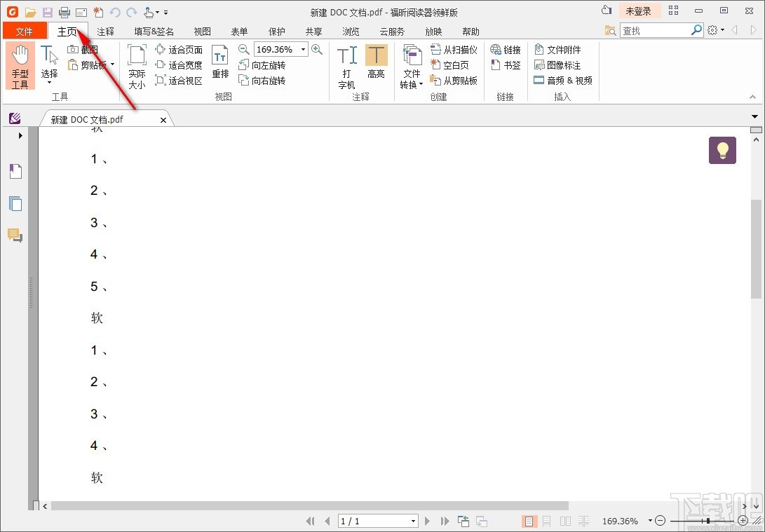Click 未登录 to sign in
The image size is (765, 532).
tap(639, 11)
